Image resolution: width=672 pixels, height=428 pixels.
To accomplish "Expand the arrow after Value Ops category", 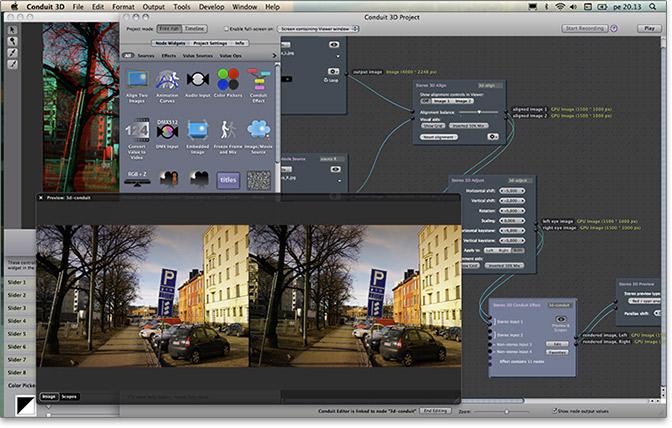I will [274, 55].
